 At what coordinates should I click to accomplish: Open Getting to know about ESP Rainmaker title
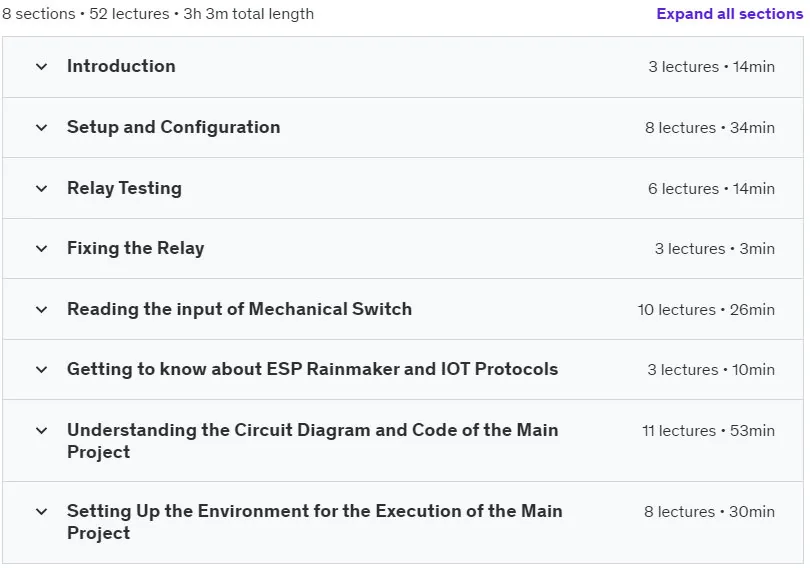tap(313, 369)
